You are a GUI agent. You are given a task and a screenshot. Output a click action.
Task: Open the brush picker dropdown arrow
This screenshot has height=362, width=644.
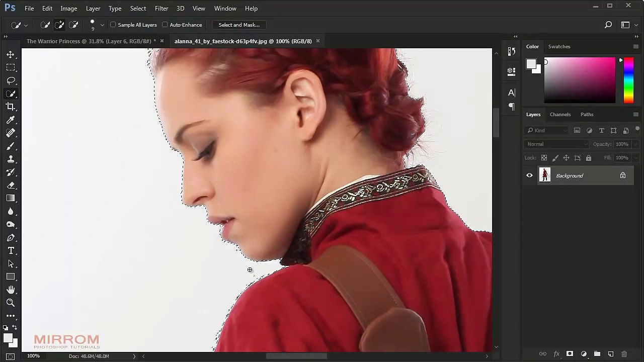pos(102,25)
